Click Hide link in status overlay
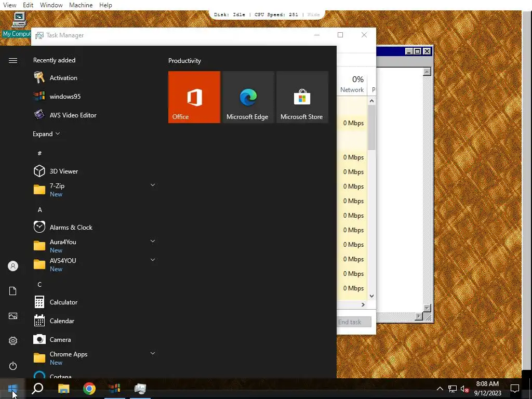This screenshot has height=399, width=532. (313, 15)
